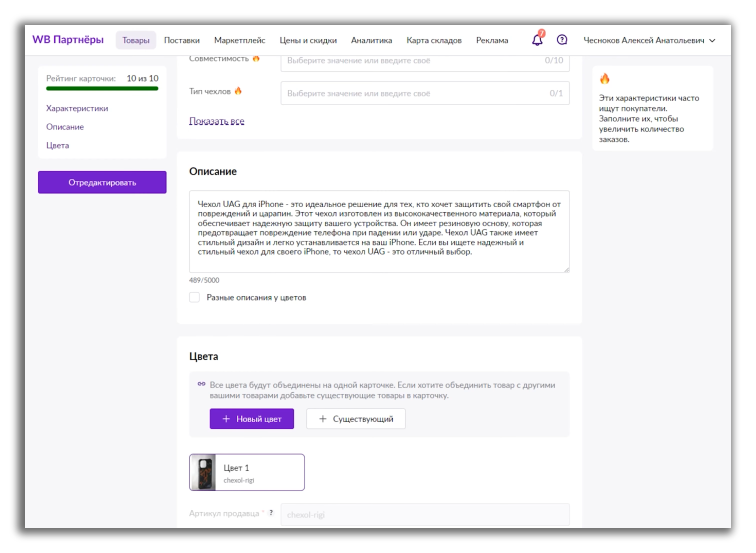Expand Чесноков Алексей Анатольевич account dropdown

[x=649, y=40]
